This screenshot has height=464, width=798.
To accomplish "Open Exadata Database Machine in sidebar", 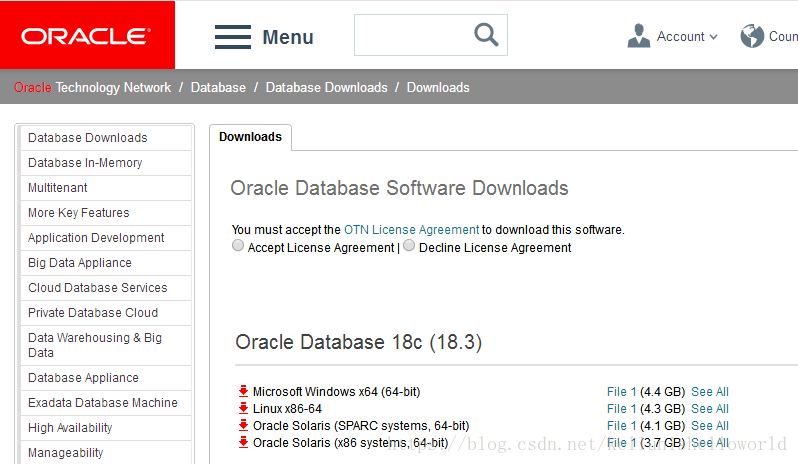I will click(x=105, y=402).
